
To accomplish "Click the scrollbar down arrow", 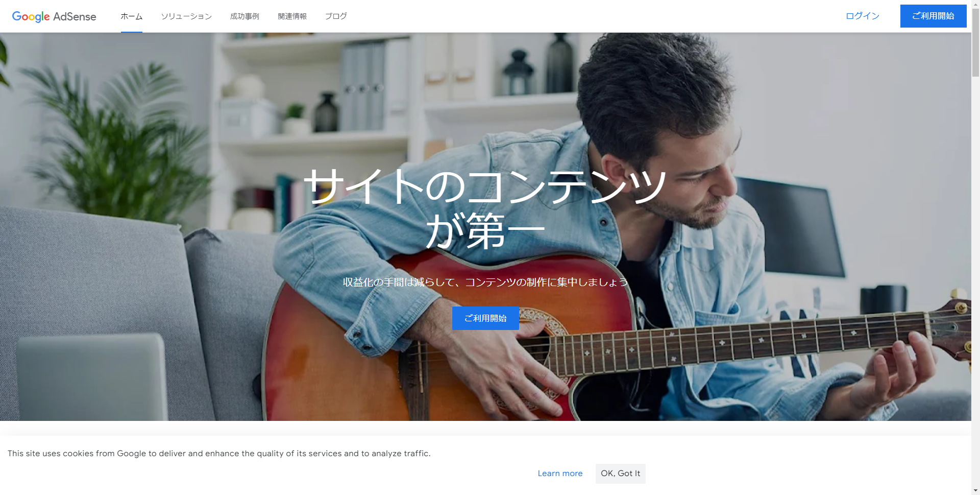I will 975,491.
